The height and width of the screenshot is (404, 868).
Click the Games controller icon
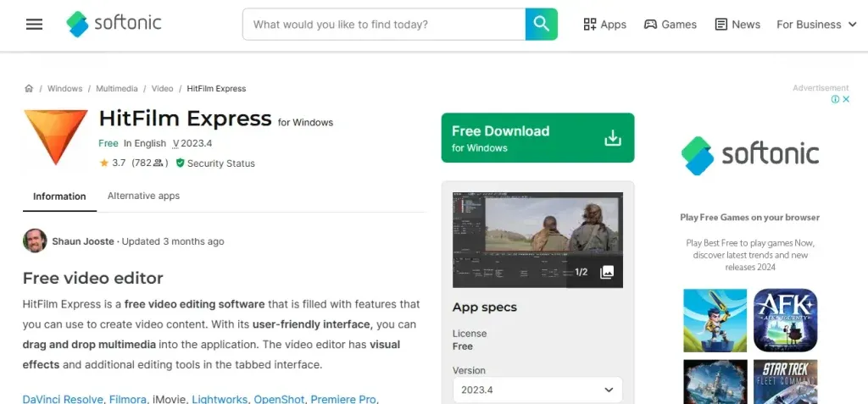[650, 25]
